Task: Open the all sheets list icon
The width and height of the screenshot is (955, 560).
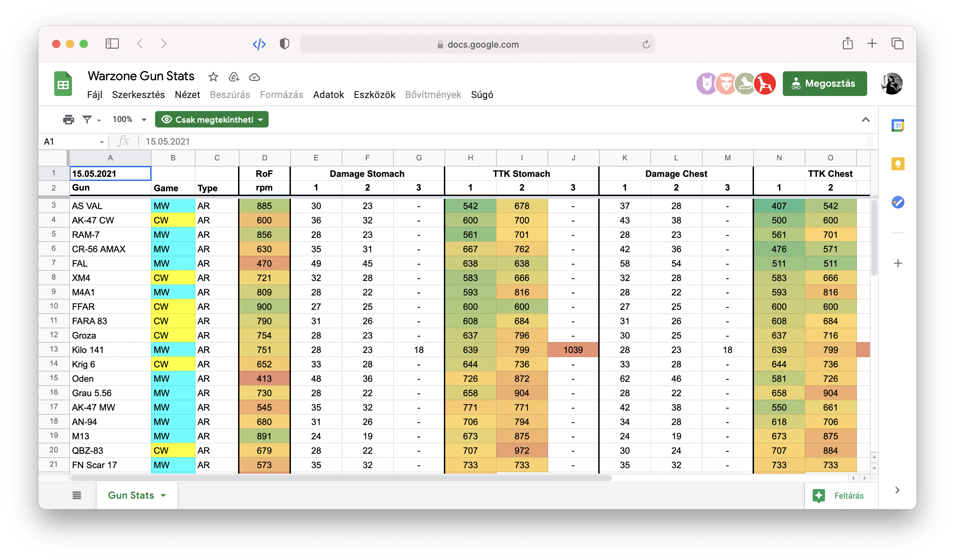Action: click(x=77, y=495)
